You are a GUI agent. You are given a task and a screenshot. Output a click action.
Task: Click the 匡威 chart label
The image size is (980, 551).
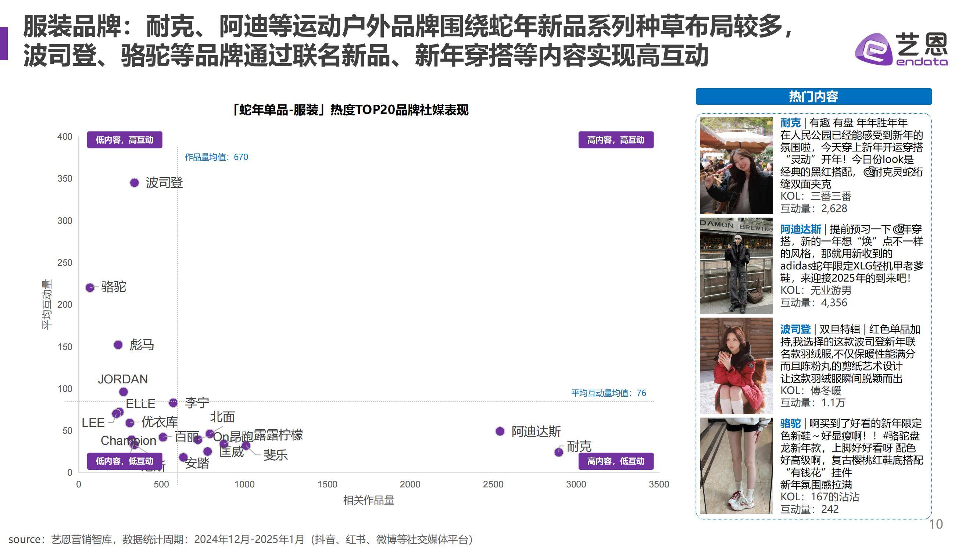click(x=232, y=452)
